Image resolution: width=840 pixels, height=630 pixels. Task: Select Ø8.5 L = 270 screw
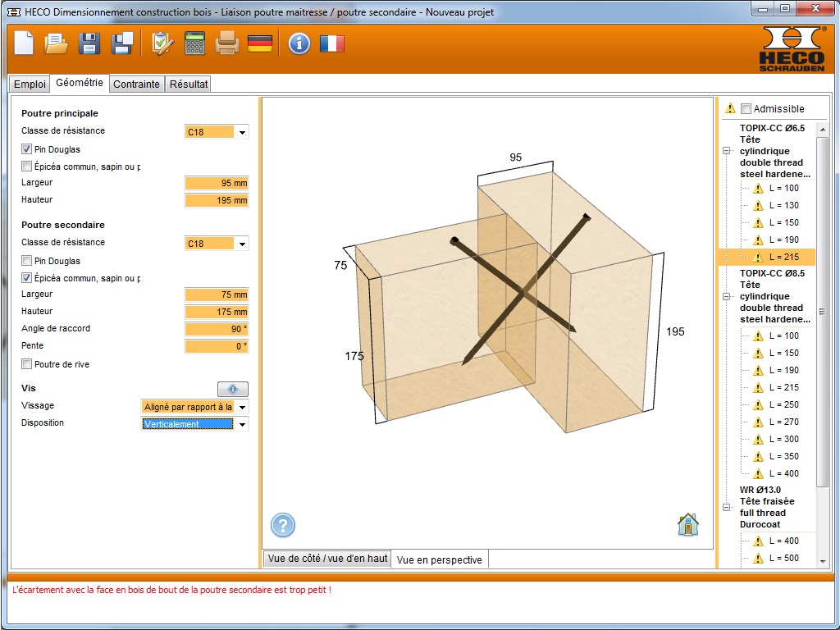point(783,422)
